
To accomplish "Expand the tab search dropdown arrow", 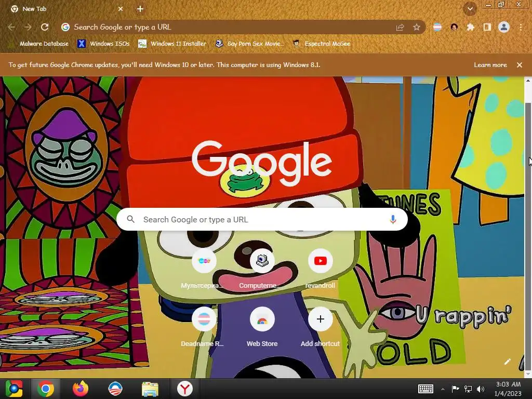I will coord(470,9).
